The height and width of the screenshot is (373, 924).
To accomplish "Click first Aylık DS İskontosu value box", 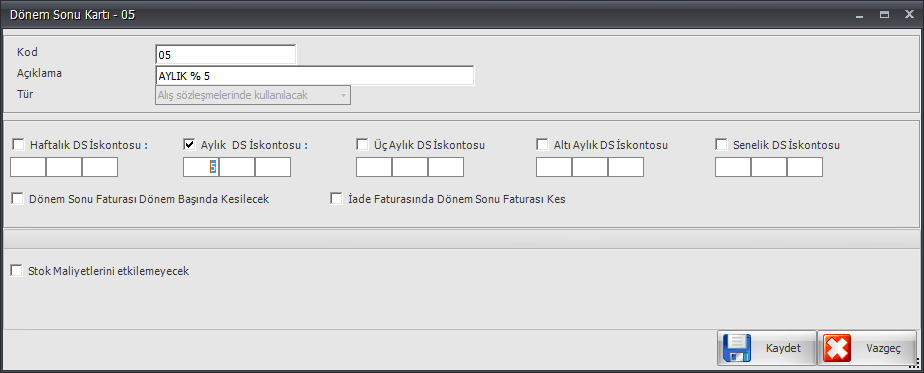I will tap(201, 167).
